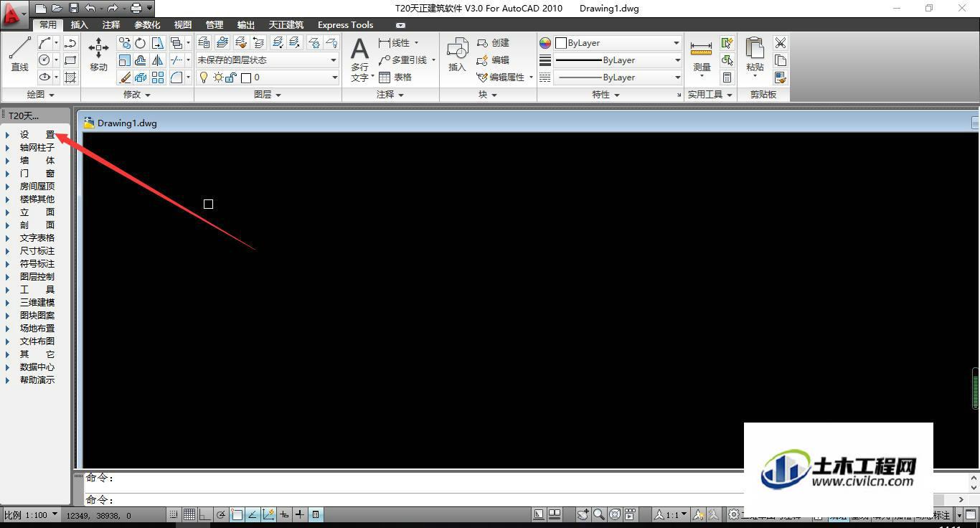Switch to the Express Tools tab
The height and width of the screenshot is (528, 980).
coord(346,24)
